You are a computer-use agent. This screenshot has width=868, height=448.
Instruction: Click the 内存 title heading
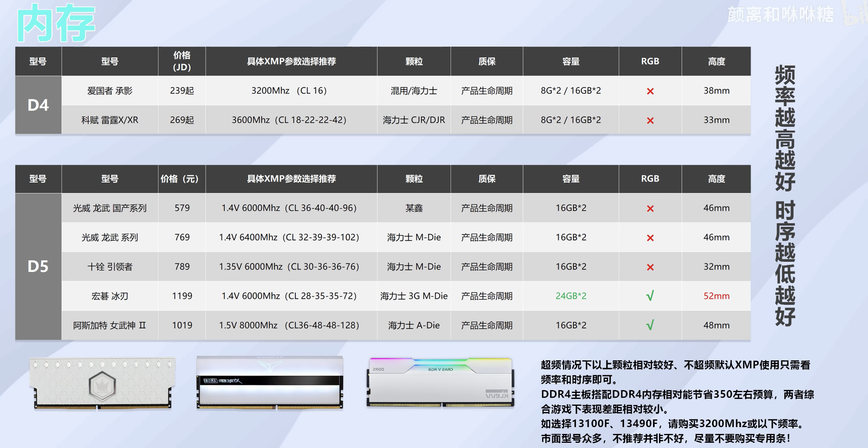[56, 23]
